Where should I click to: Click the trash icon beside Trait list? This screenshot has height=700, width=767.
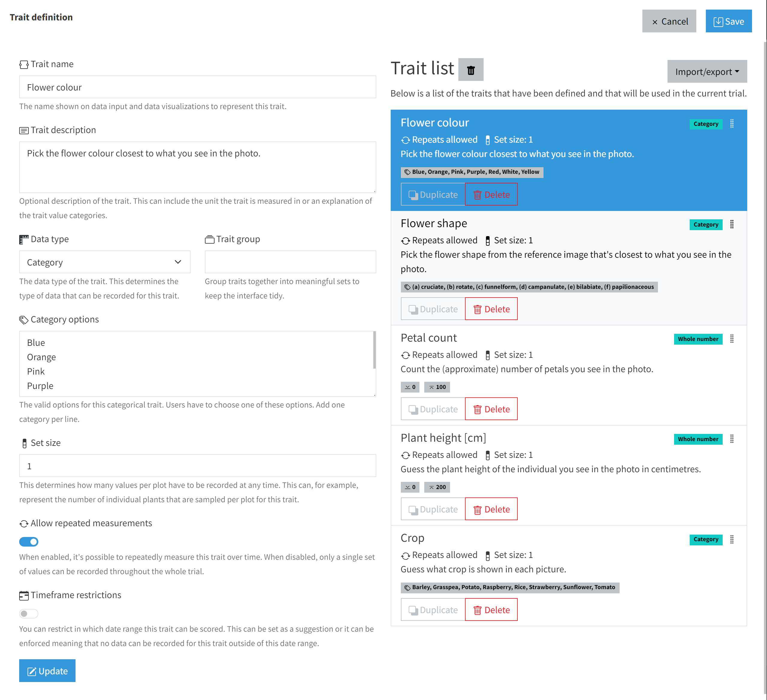tap(471, 70)
